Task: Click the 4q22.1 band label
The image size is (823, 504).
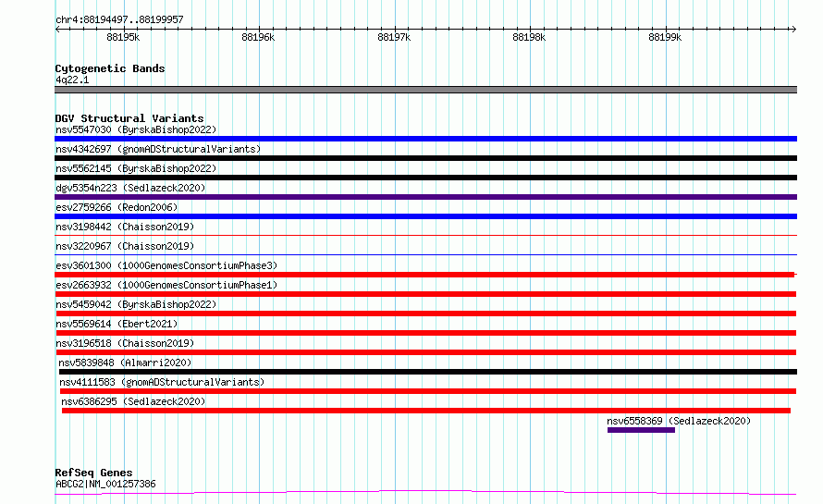Action: point(72,80)
